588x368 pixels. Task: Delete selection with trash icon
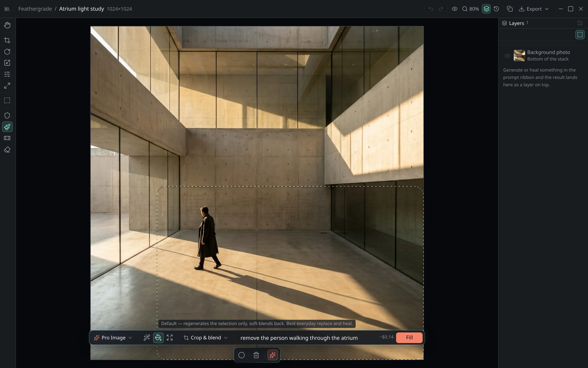click(x=256, y=355)
